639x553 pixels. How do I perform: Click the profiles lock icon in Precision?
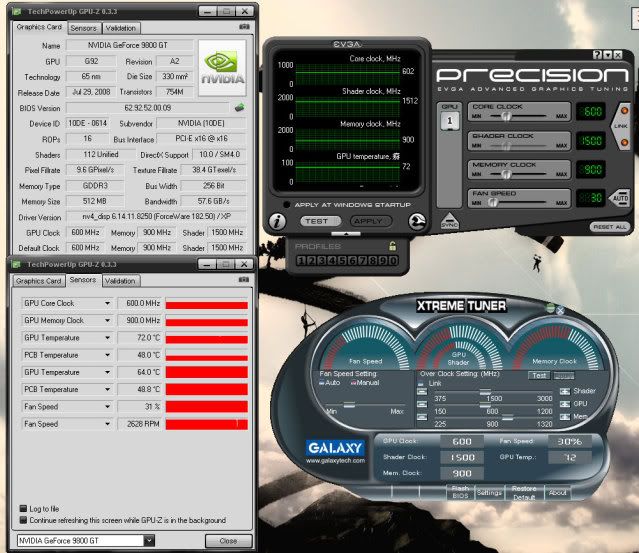(392, 246)
